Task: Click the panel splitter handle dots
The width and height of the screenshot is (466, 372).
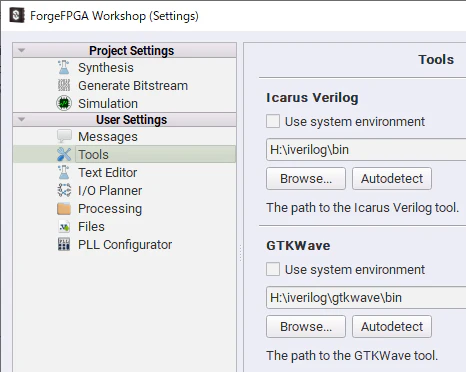Action: pyautogui.click(x=240, y=253)
